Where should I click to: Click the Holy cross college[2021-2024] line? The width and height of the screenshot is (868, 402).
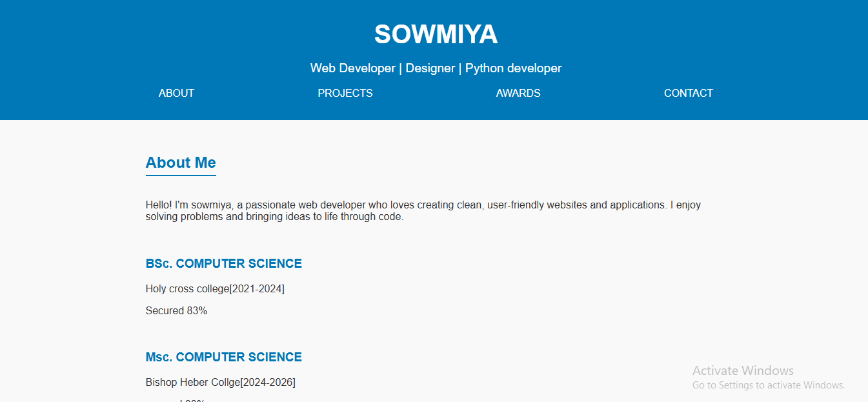click(x=215, y=288)
